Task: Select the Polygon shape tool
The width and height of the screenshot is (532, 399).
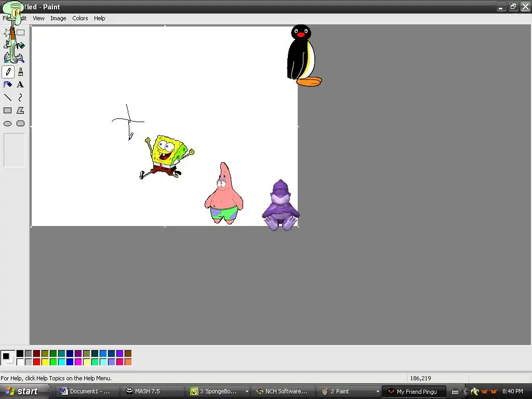Action: point(21,111)
